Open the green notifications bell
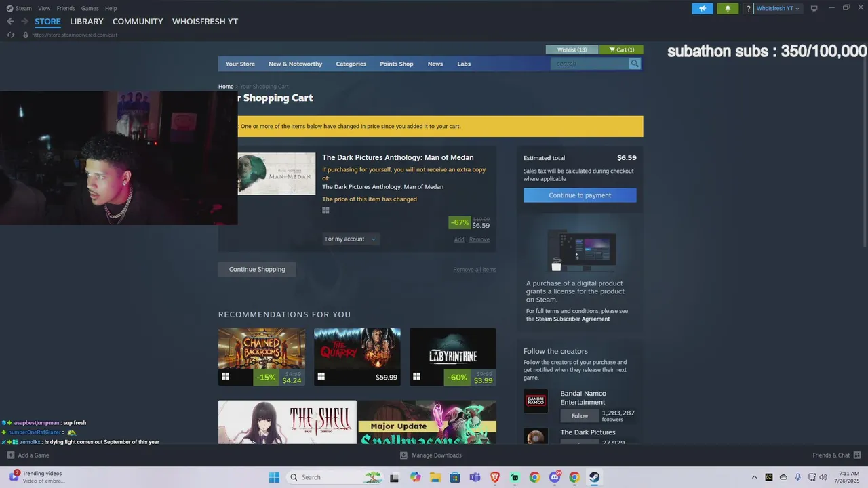 click(728, 8)
